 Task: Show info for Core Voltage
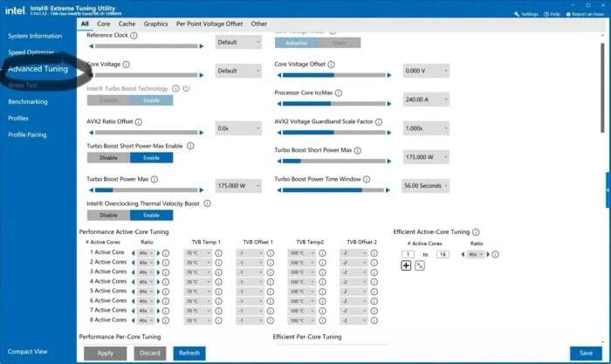126,65
